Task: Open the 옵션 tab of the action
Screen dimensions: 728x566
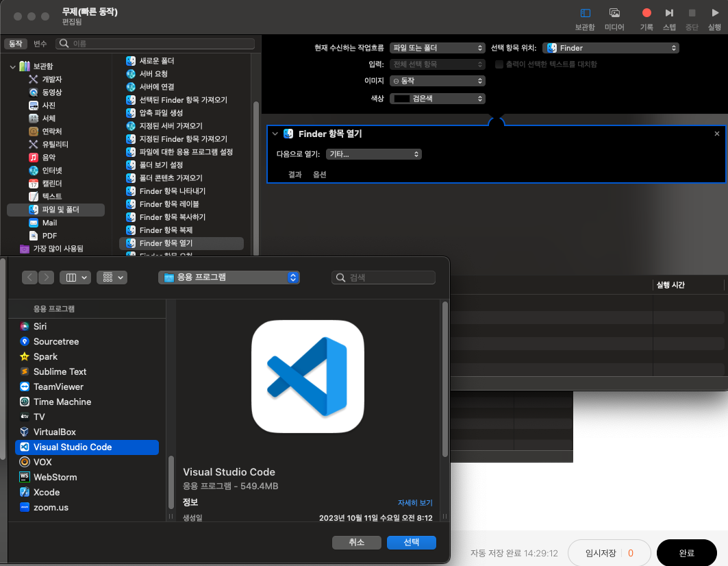Action: pyautogui.click(x=319, y=175)
